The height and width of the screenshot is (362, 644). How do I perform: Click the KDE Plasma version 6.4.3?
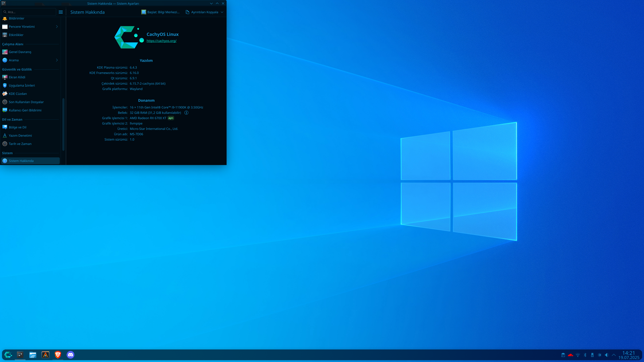133,67
